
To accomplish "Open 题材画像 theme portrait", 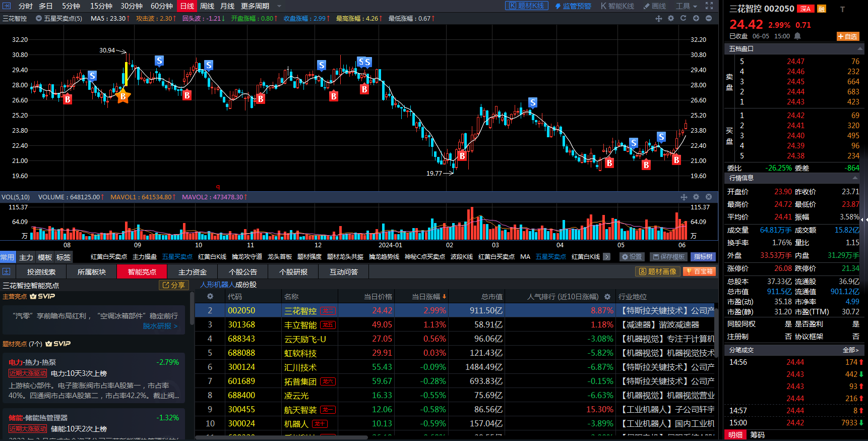I will point(657,271).
